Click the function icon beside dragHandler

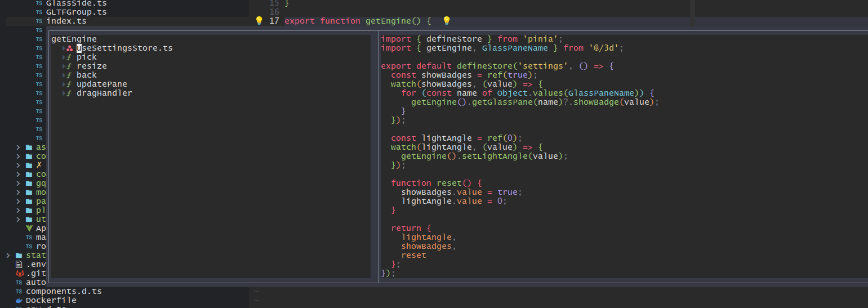click(x=70, y=93)
